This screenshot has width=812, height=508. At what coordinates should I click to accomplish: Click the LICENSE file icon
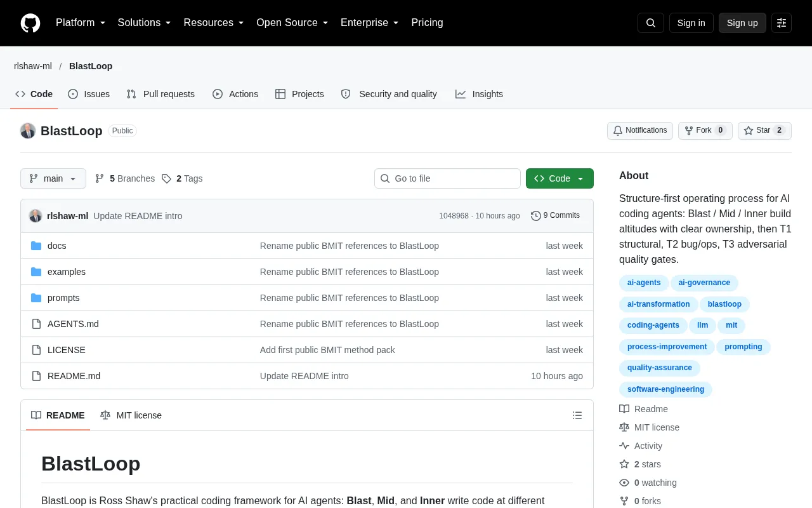[36, 350]
